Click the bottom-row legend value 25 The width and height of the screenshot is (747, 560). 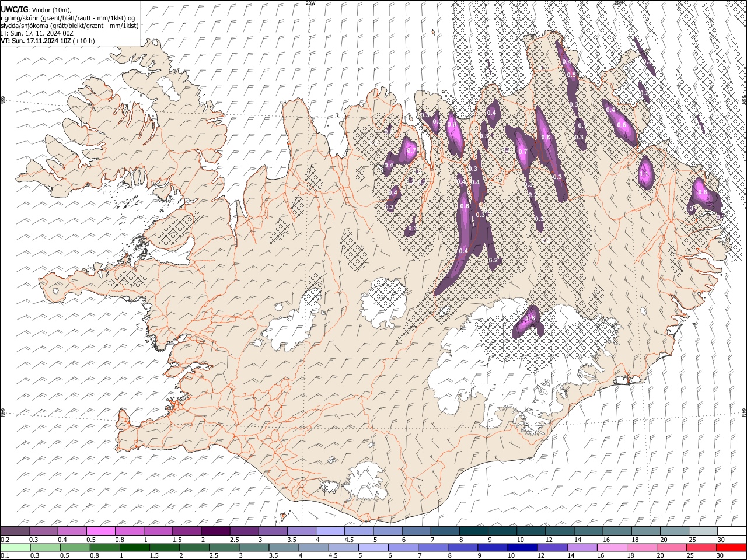(x=692, y=555)
